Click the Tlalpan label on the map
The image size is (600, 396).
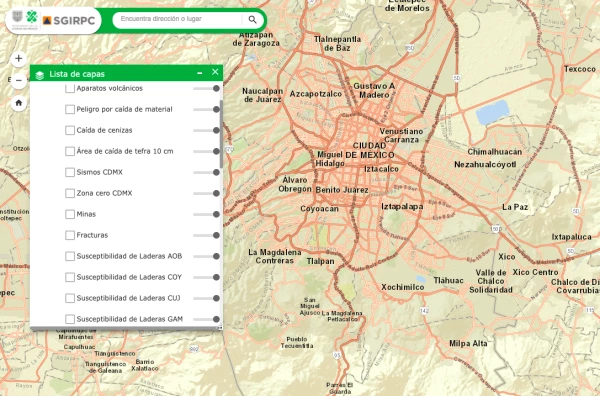(x=320, y=261)
